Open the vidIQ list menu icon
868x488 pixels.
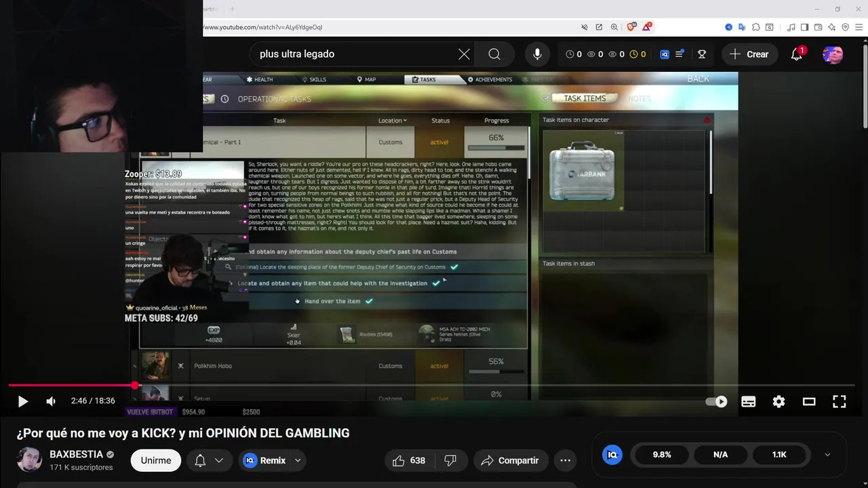pos(679,54)
